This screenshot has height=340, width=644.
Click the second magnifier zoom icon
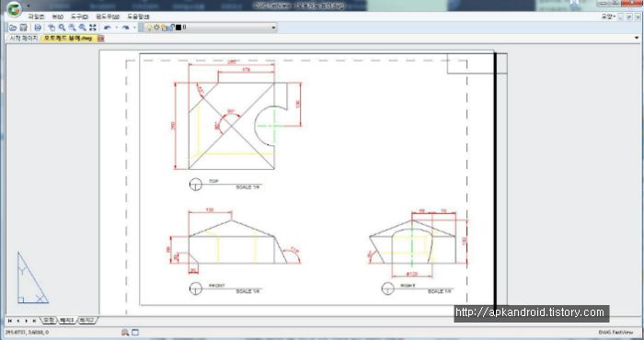tap(72, 28)
